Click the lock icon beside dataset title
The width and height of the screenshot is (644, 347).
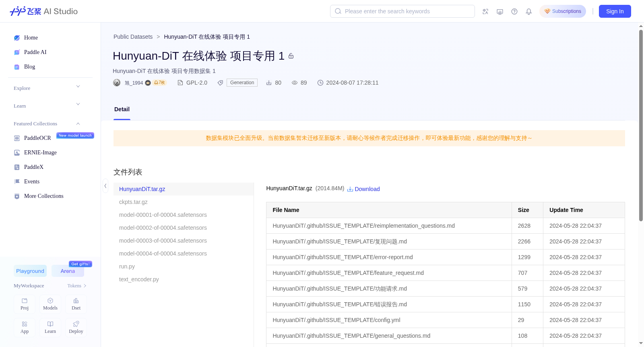[291, 56]
